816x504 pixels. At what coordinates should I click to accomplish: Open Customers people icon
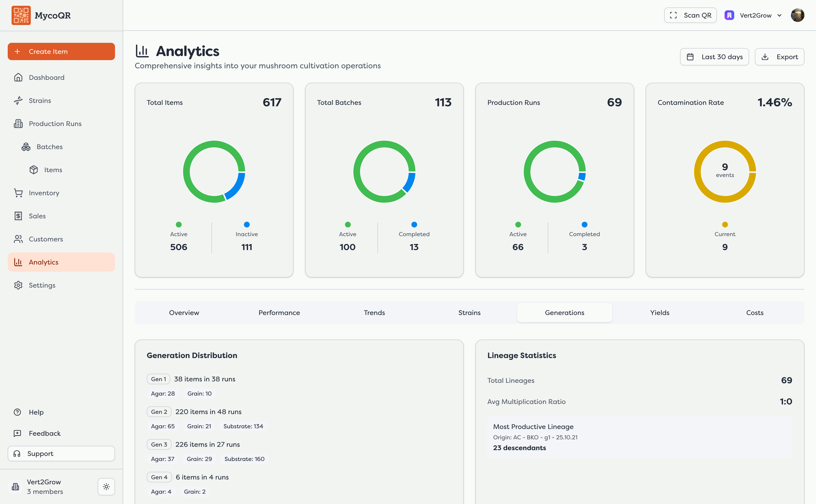click(18, 239)
